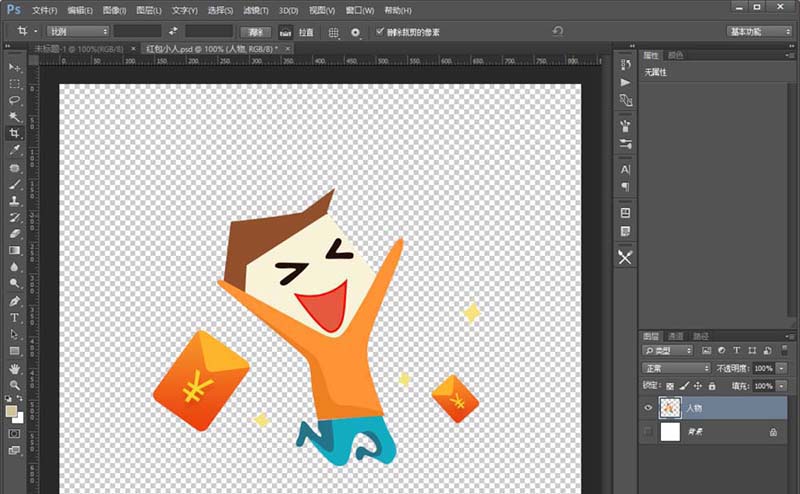Click the 清除 button in options bar
800x494 pixels.
[x=256, y=32]
